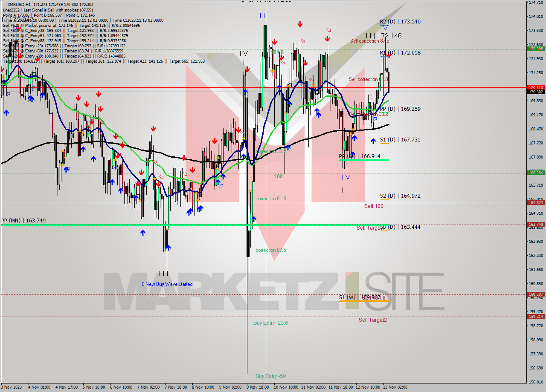Select the current price tag 170.302
This screenshot has height=392, width=546.
535,92
